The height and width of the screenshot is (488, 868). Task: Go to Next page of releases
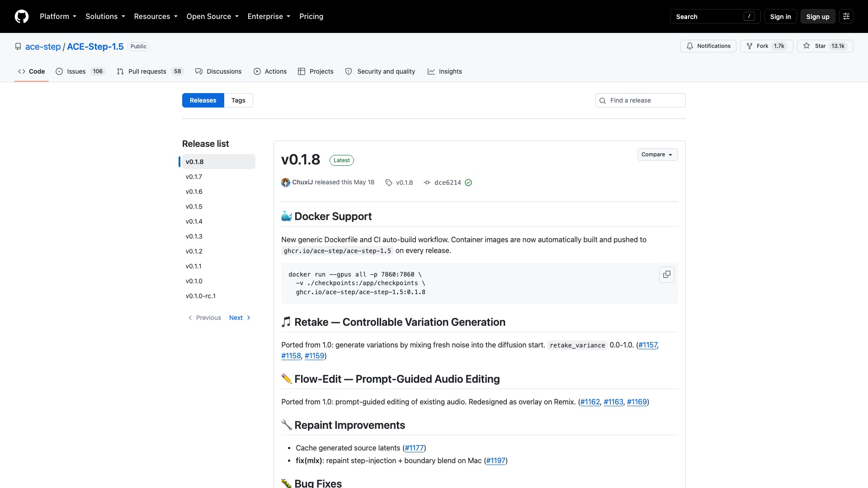240,318
